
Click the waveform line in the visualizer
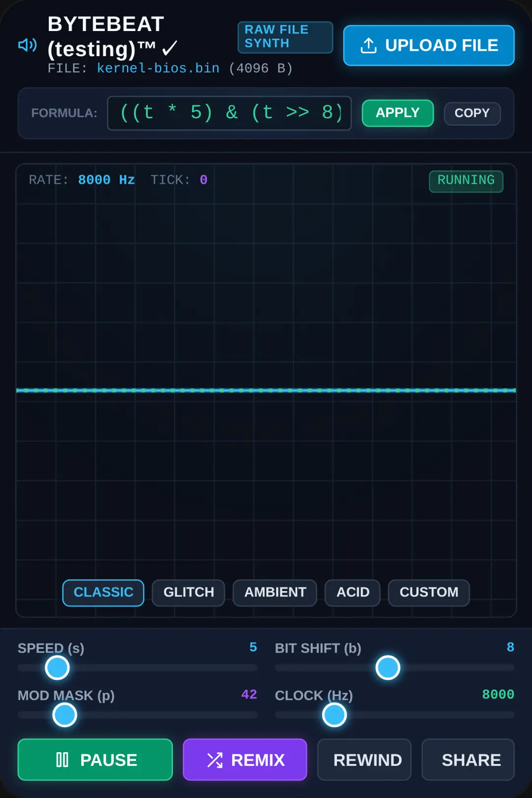coord(266,390)
